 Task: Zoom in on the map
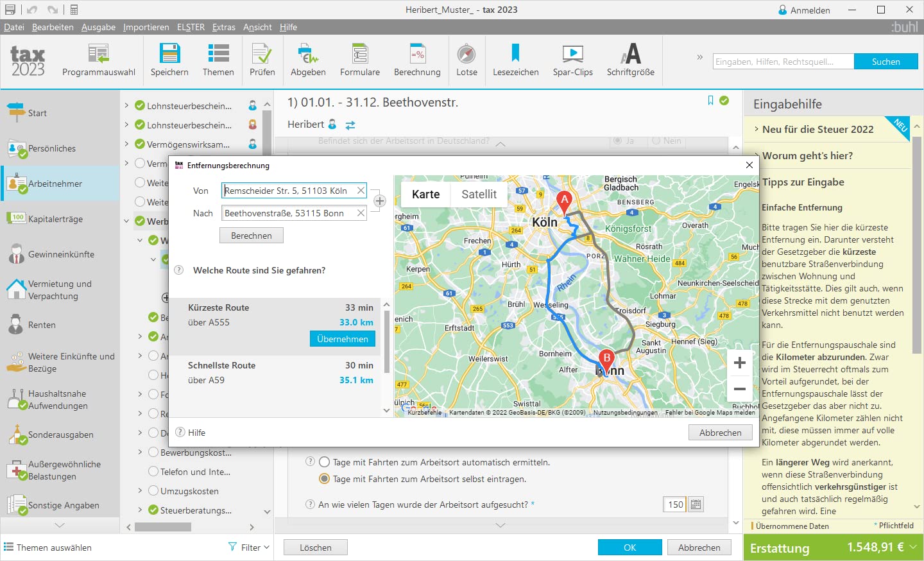(740, 363)
